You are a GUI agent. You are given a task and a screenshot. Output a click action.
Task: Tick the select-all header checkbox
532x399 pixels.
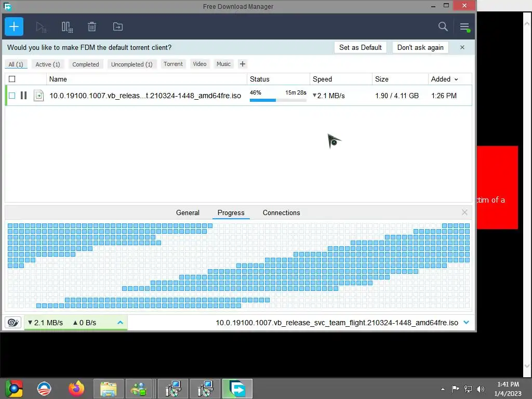(x=12, y=79)
